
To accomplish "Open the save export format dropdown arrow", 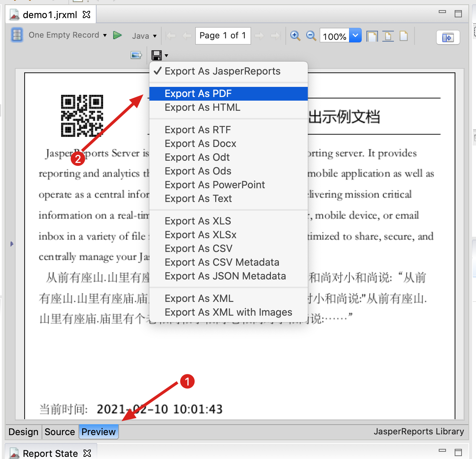I will 166,55.
